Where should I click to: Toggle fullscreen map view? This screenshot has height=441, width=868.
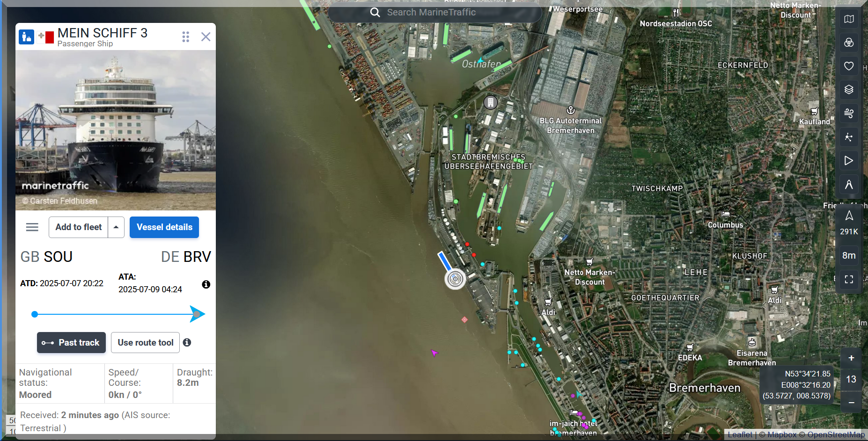point(848,280)
